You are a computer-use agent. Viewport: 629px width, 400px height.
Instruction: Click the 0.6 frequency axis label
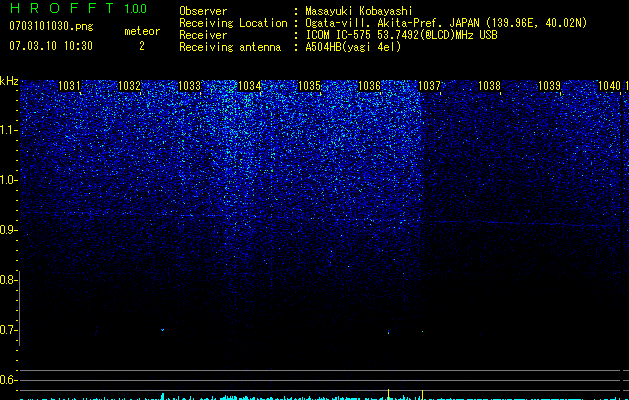pos(8,380)
